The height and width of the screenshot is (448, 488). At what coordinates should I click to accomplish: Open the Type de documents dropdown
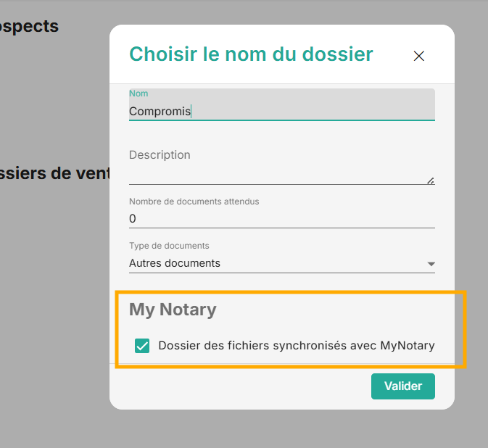(x=281, y=263)
